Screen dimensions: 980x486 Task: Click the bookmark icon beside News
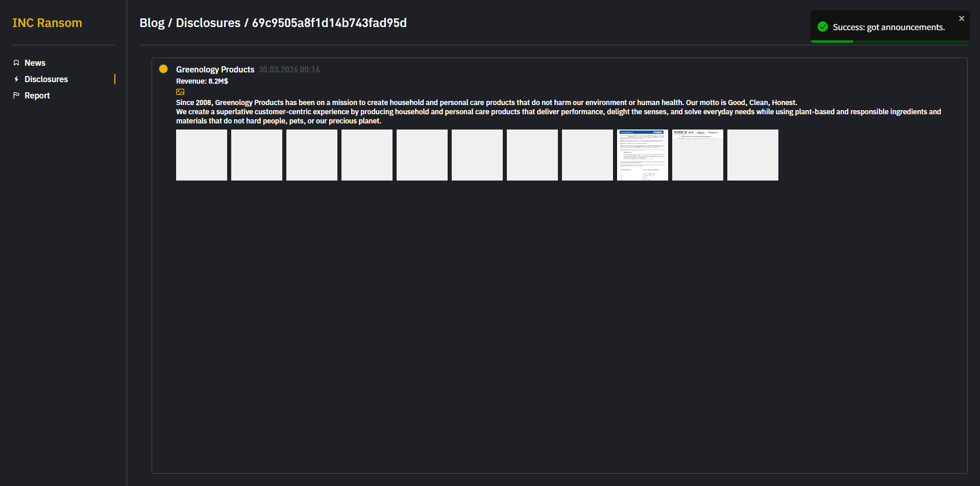pos(16,63)
